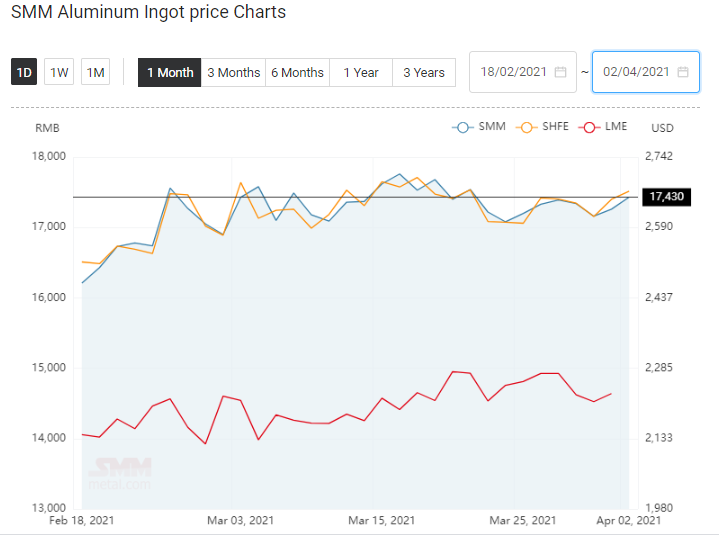
Task: Switch to the 3 Months range tab
Action: point(233,72)
